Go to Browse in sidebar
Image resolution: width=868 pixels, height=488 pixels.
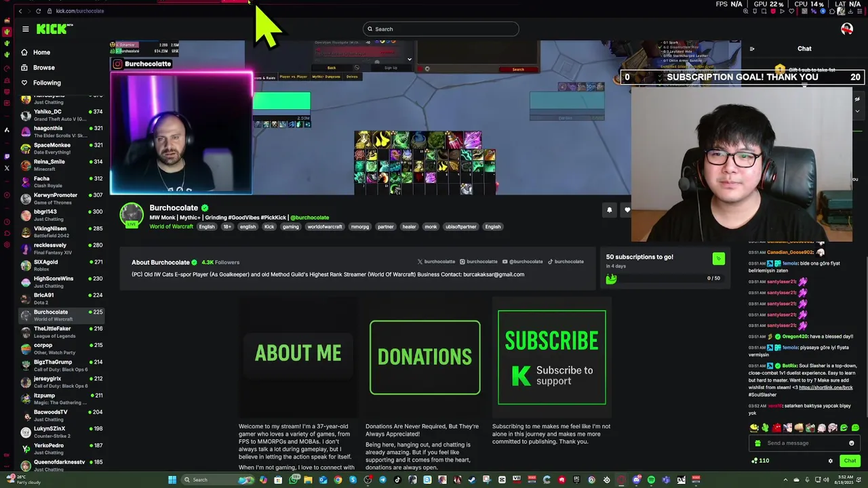click(x=43, y=67)
